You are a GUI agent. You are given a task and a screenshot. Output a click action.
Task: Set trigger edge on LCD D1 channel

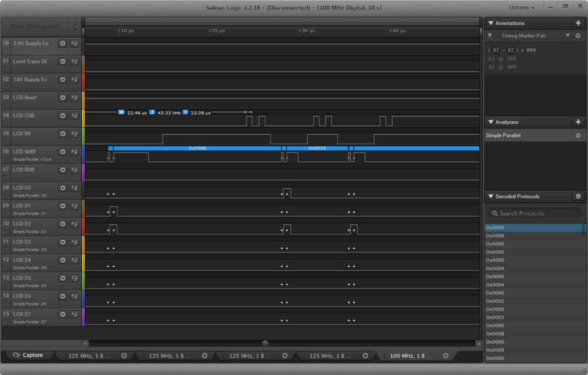coord(74,206)
